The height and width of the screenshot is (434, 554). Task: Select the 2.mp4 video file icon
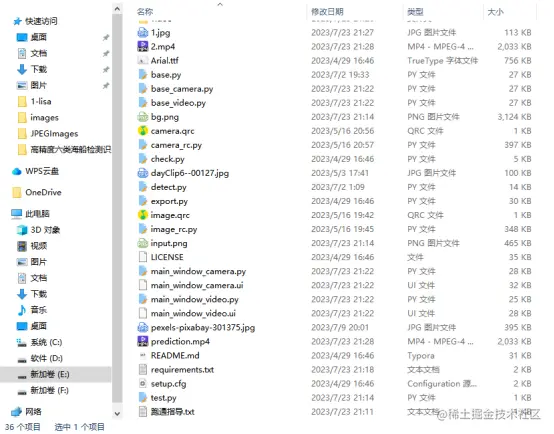142,47
